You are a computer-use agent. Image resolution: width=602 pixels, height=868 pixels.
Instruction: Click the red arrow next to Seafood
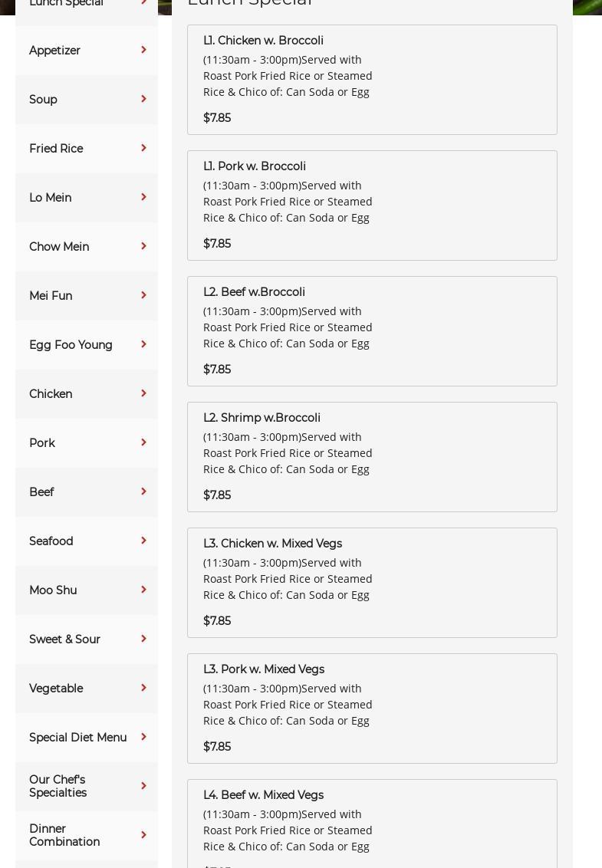click(143, 541)
